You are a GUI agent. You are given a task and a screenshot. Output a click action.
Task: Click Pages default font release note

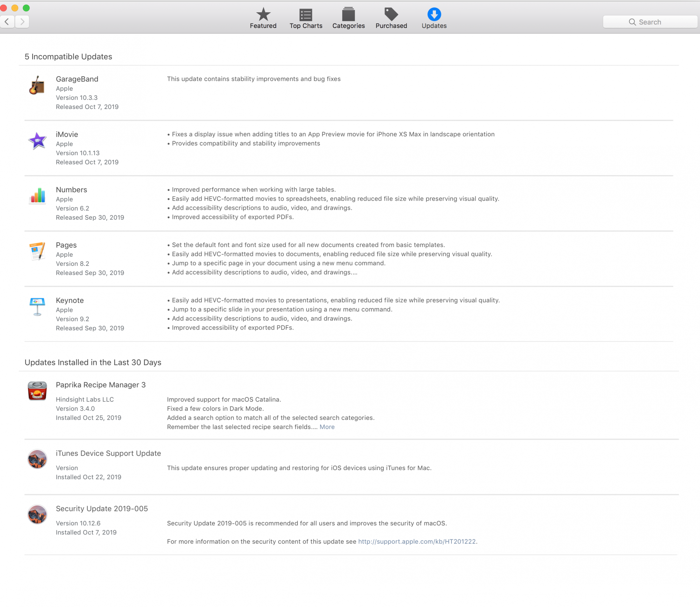click(306, 245)
